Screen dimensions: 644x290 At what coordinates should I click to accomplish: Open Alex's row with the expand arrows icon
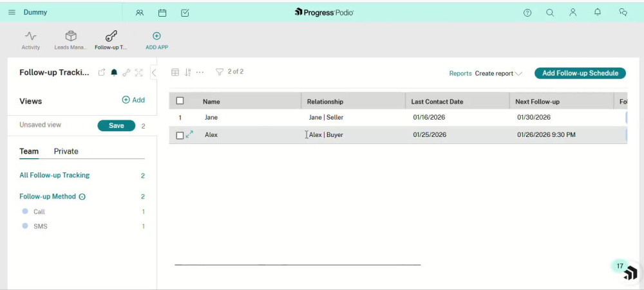[x=189, y=134]
